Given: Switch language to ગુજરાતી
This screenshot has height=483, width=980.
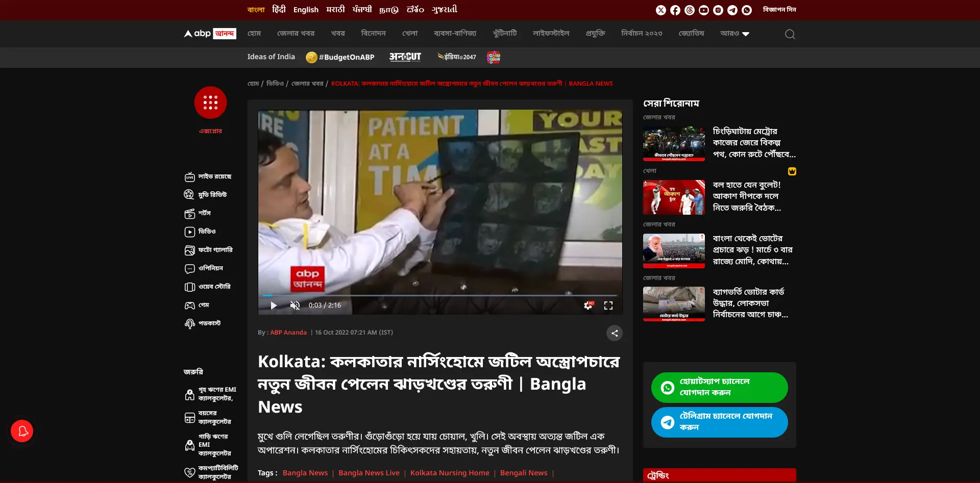Looking at the screenshot, I should click(444, 9).
